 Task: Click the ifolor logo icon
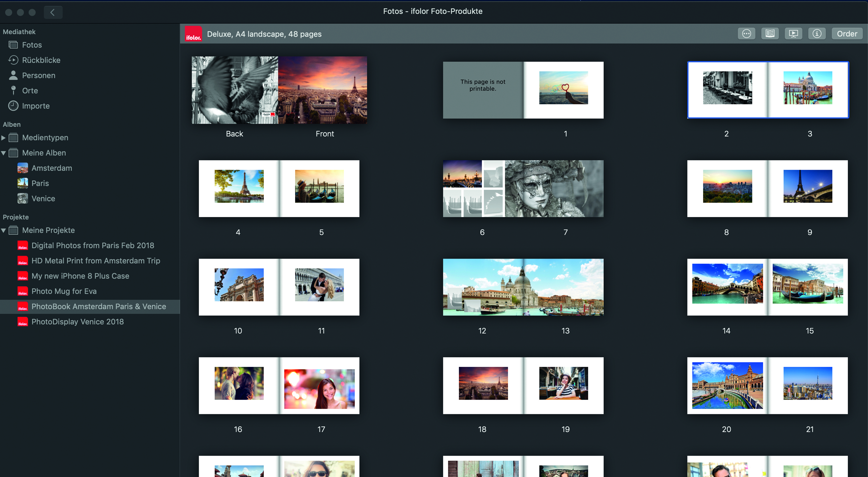click(x=193, y=34)
